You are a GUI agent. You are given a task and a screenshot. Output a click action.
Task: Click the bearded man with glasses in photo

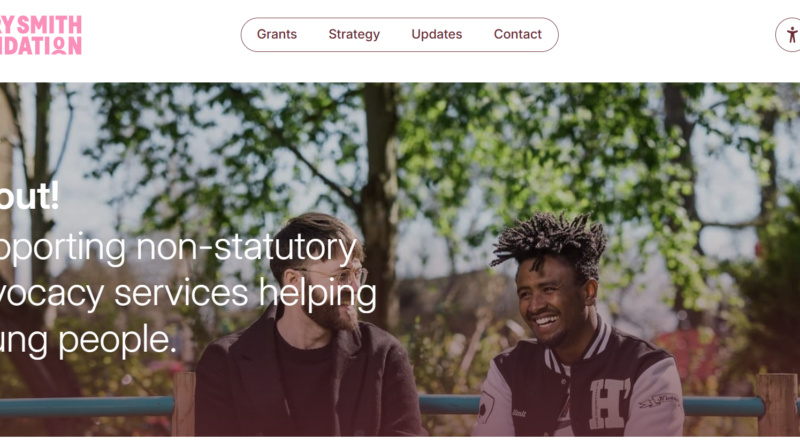(309, 327)
